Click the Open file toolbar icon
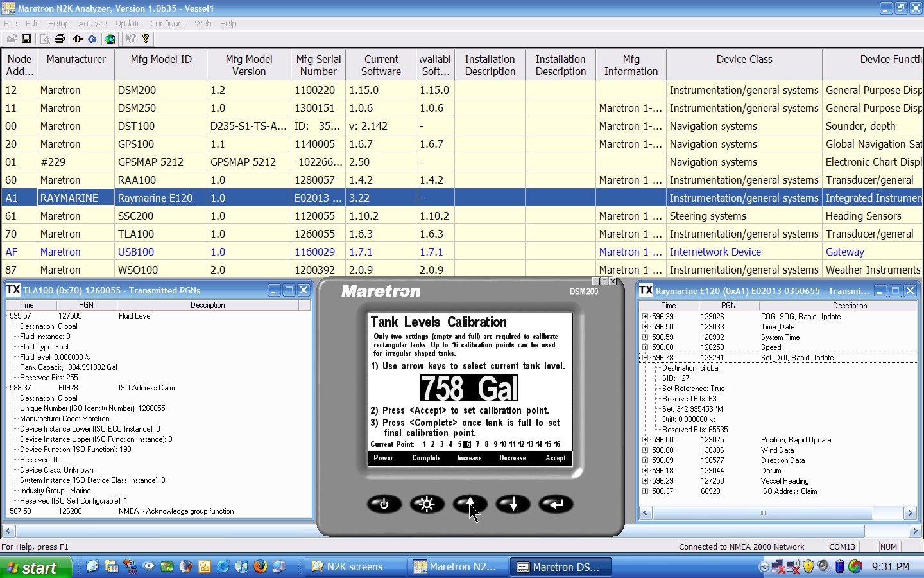The width and height of the screenshot is (924, 578). pos(11,39)
